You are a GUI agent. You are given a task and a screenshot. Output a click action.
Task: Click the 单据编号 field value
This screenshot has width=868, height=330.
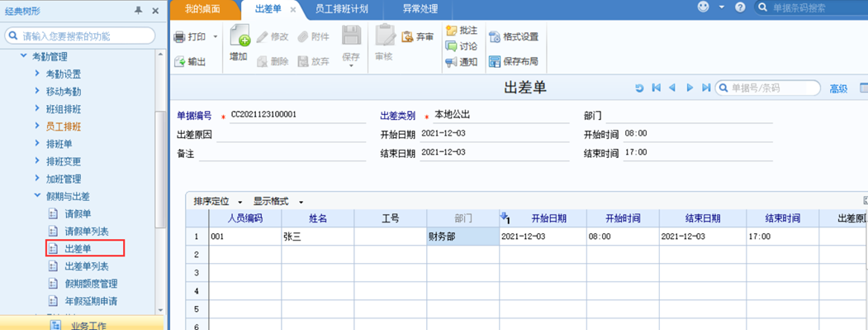263,115
